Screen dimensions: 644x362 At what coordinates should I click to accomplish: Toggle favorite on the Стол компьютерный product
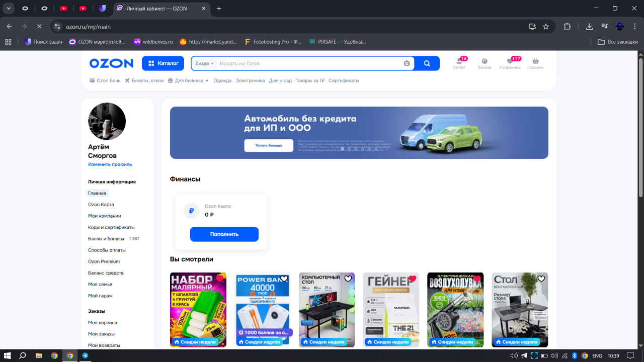pyautogui.click(x=541, y=279)
